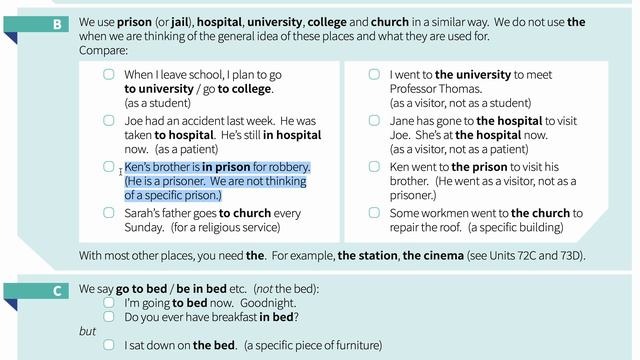Click the italic word 'but' in section C
Image resolution: width=640 pixels, height=360 pixels.
coord(87,331)
